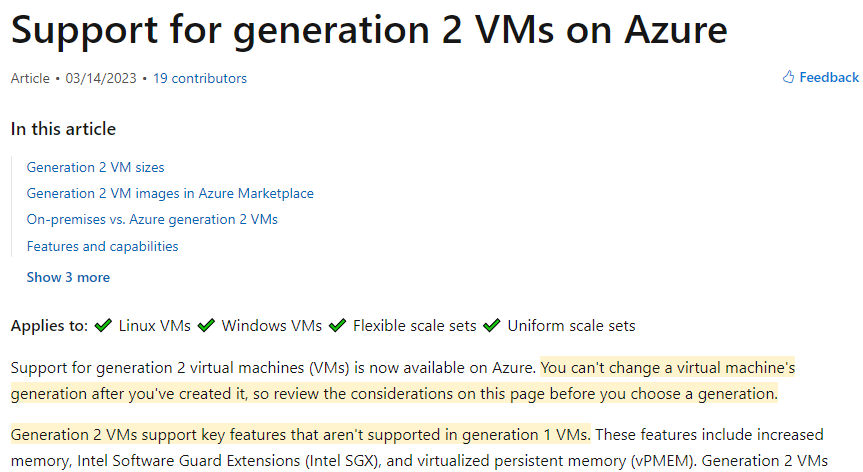The height and width of the screenshot is (472, 863).
Task: Jump to Generation 2 VM sizes section
Action: click(95, 167)
